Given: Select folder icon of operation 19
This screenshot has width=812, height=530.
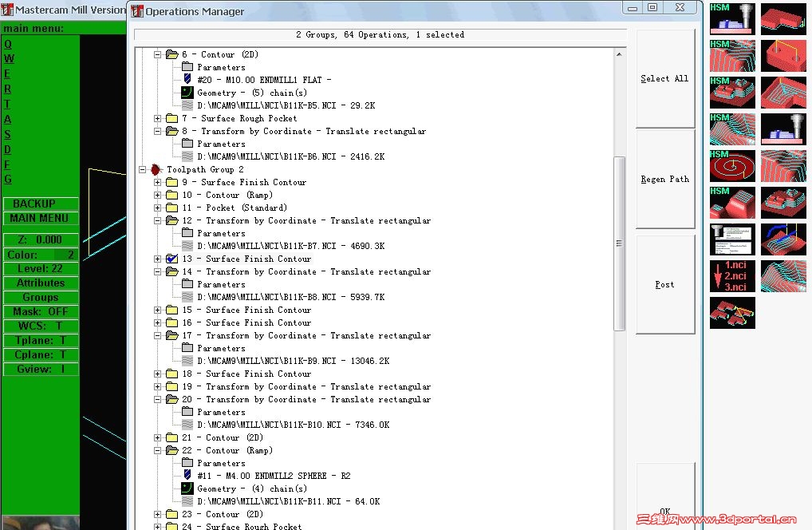Looking at the screenshot, I should pos(172,386).
